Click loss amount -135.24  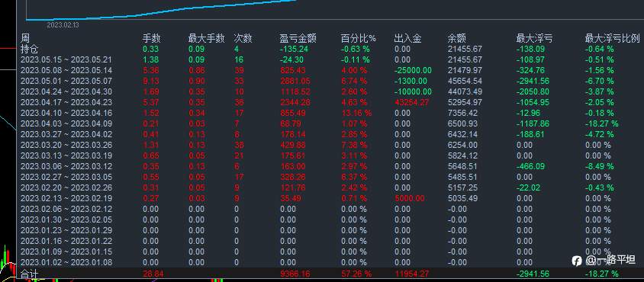point(294,50)
